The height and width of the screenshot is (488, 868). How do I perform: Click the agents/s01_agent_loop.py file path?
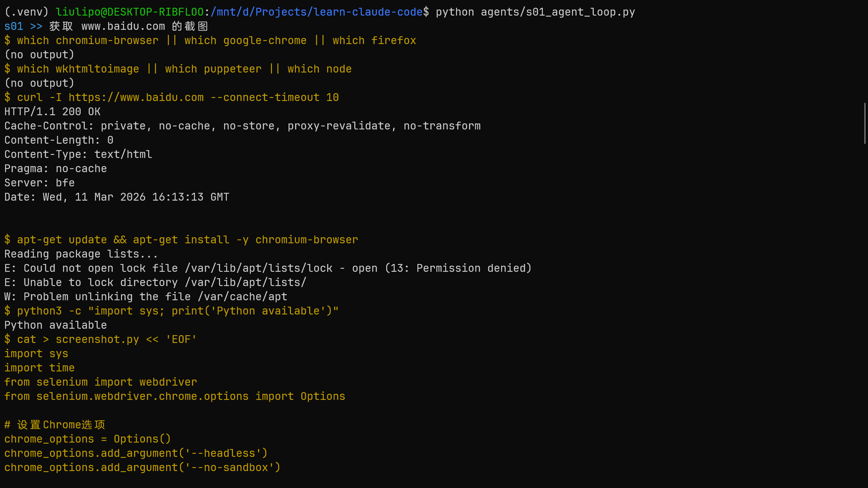(x=558, y=12)
